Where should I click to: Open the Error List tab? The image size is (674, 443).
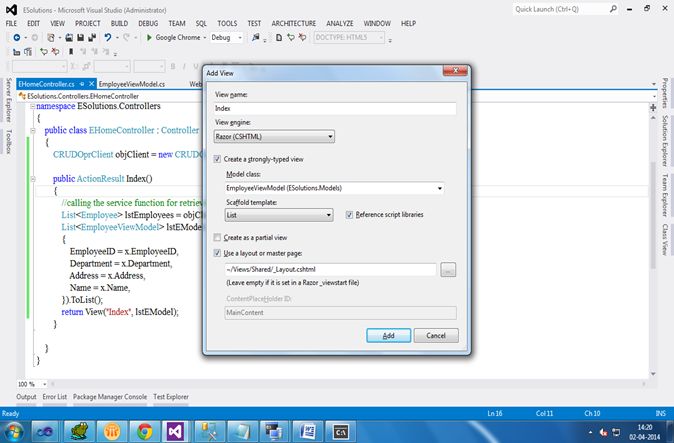click(55, 397)
